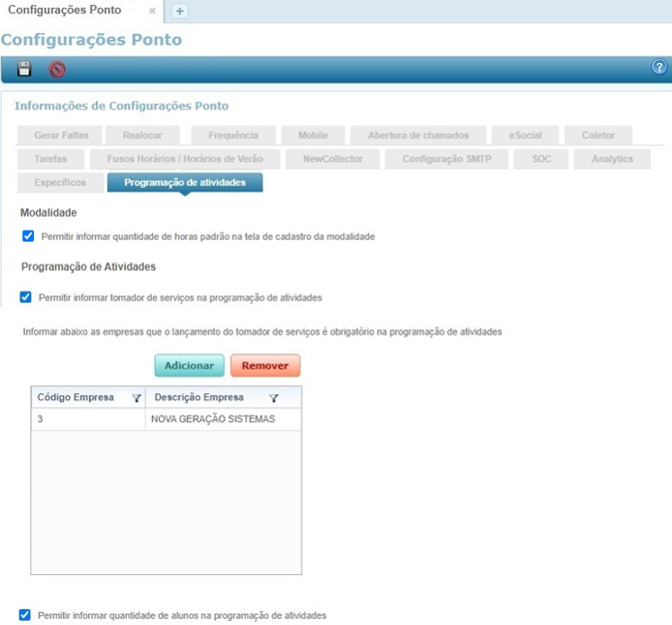
Task: Open help with the question mark icon
Action: click(x=659, y=68)
